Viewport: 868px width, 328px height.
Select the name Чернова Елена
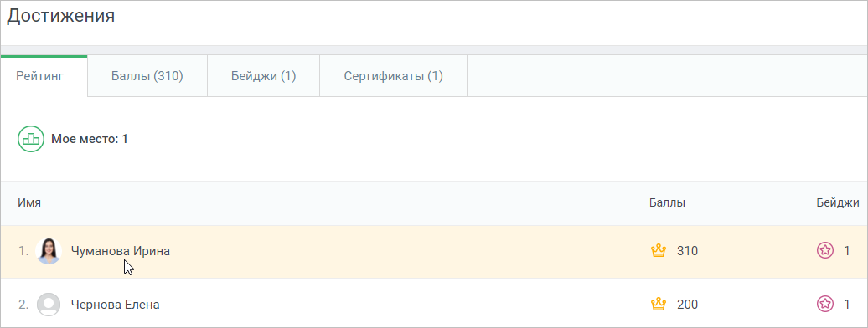click(115, 305)
